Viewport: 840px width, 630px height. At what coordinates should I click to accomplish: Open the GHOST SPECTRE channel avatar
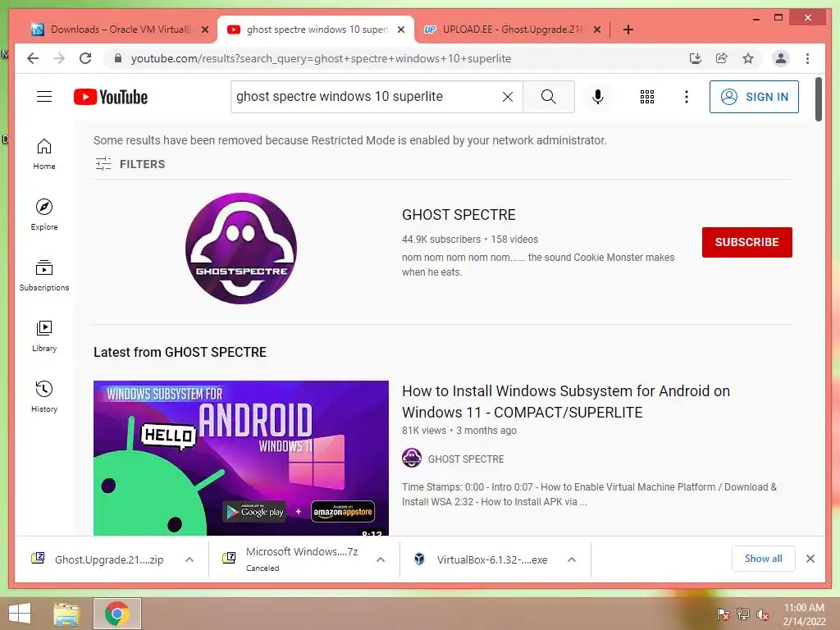click(241, 249)
